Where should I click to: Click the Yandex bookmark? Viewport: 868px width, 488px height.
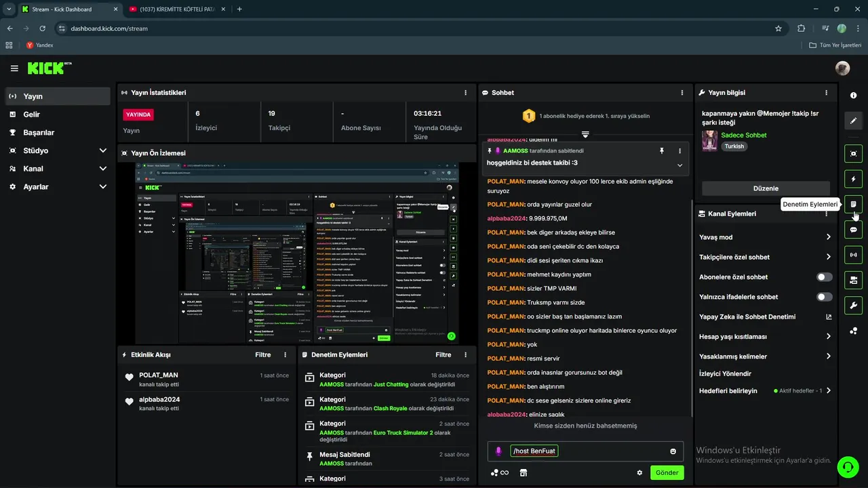(x=40, y=45)
